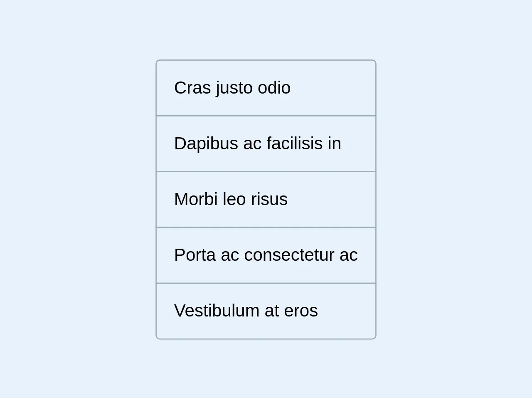Open the Dapibus ac facilisis in row
The image size is (532, 398).
266,144
